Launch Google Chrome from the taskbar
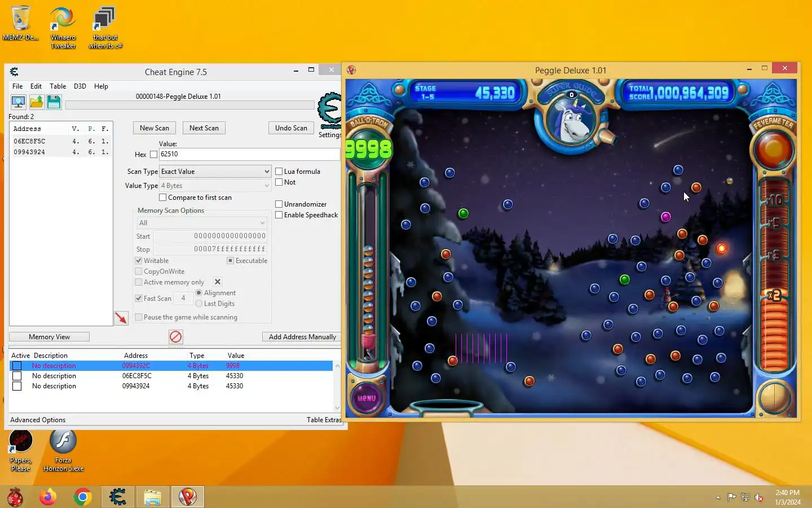 pyautogui.click(x=82, y=497)
